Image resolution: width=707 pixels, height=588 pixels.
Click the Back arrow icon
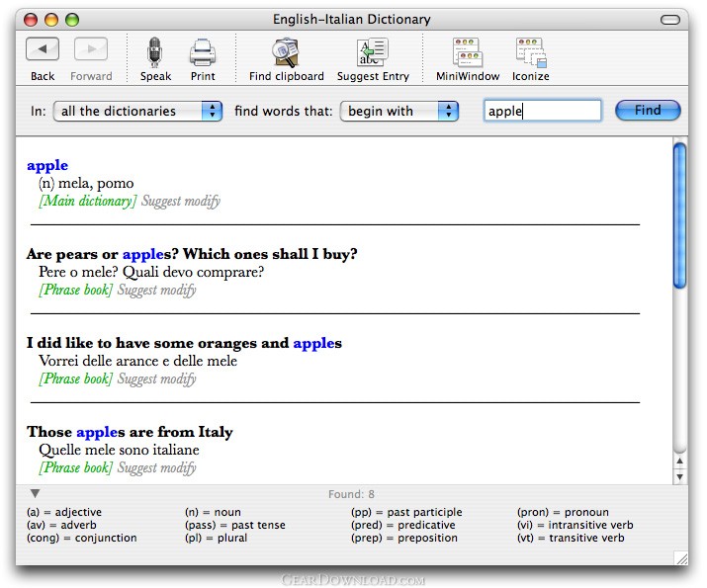[43, 48]
